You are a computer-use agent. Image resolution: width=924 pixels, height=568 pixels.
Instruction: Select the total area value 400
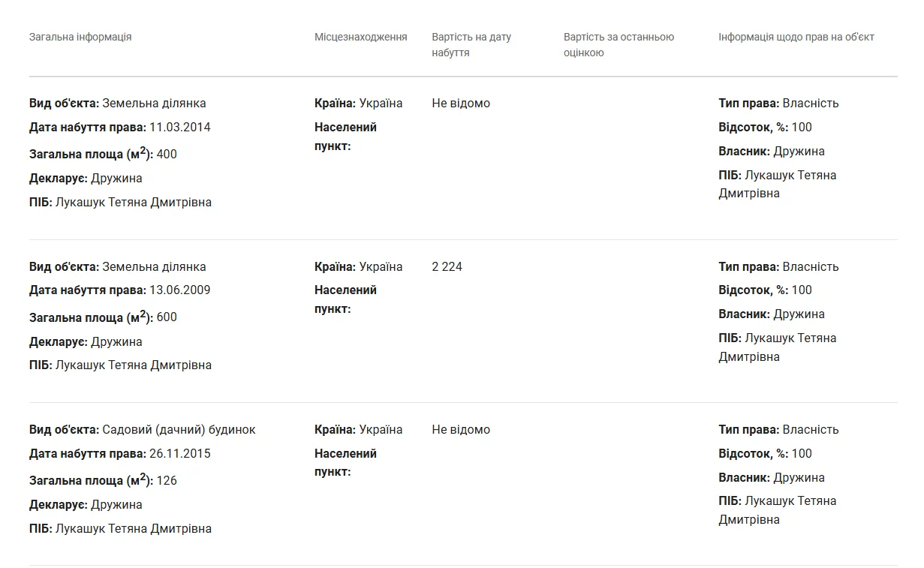(167, 154)
